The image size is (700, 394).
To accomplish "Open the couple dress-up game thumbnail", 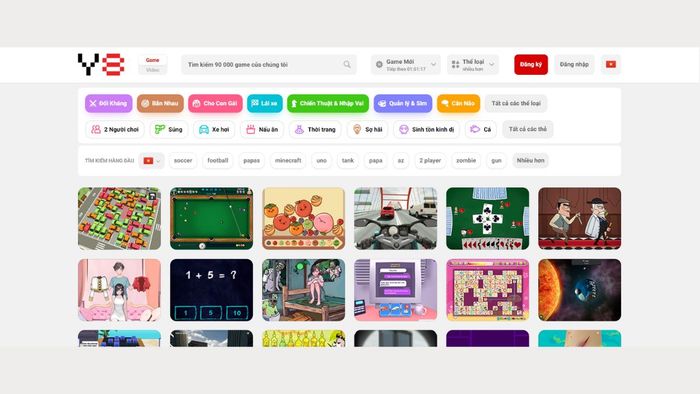I will pos(119,290).
